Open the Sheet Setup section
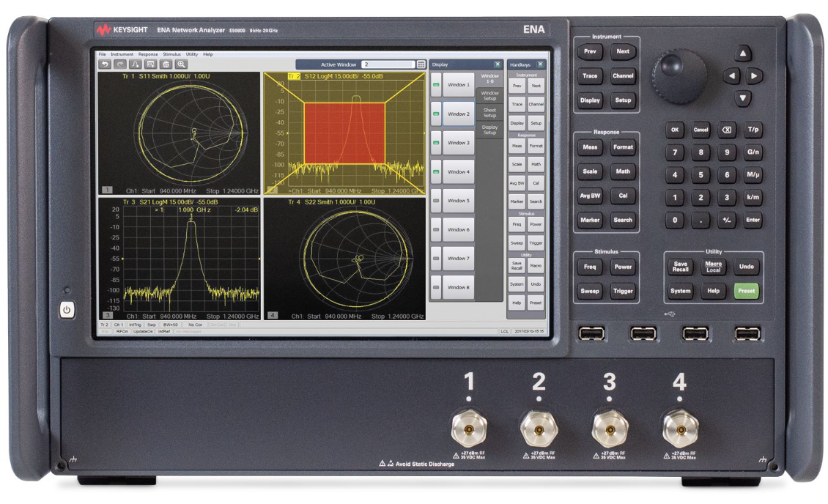Screen dimensions: 828x504 pos(490,113)
